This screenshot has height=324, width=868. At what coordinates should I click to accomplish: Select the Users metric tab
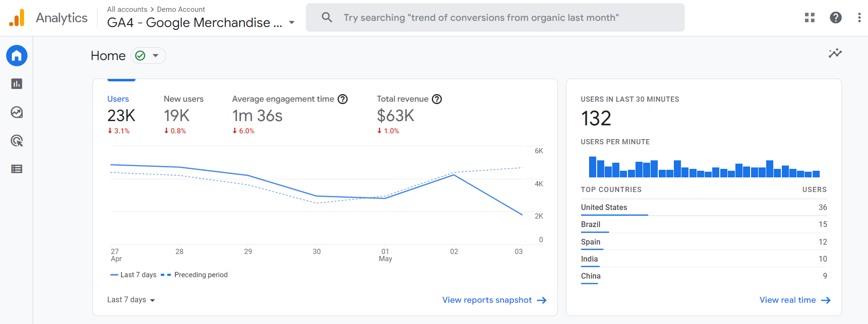click(x=118, y=99)
